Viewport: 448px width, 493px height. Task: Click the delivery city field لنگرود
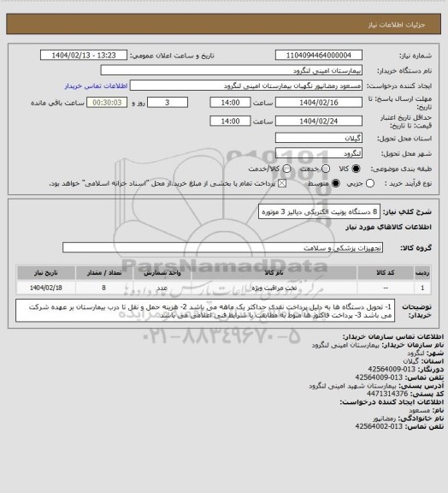tap(319, 153)
